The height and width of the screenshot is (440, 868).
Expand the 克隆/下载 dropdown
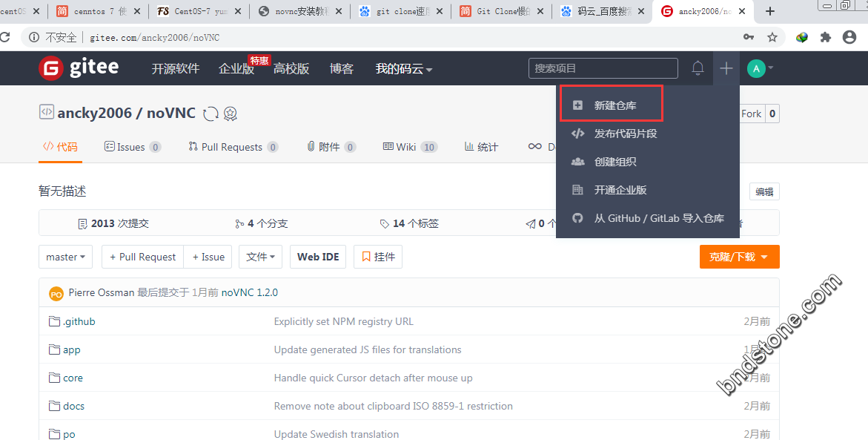coord(739,257)
